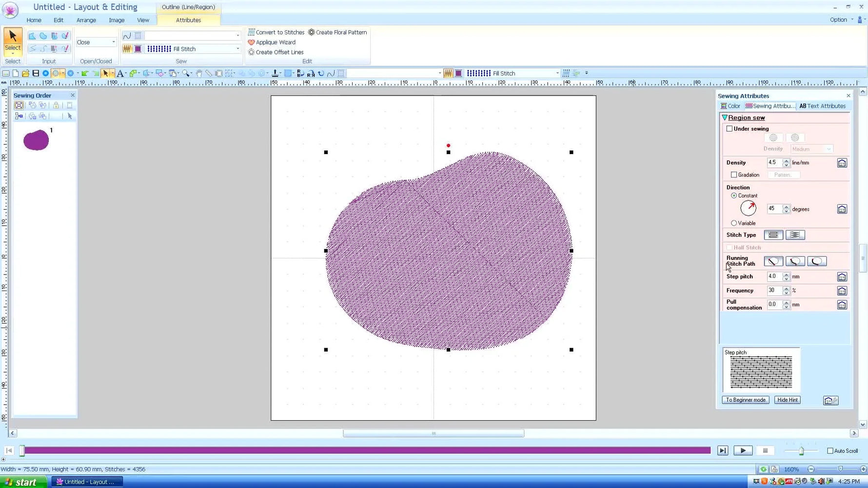Screen dimensions: 868x488
Task: Open the View ribbon tab
Action: pos(143,20)
